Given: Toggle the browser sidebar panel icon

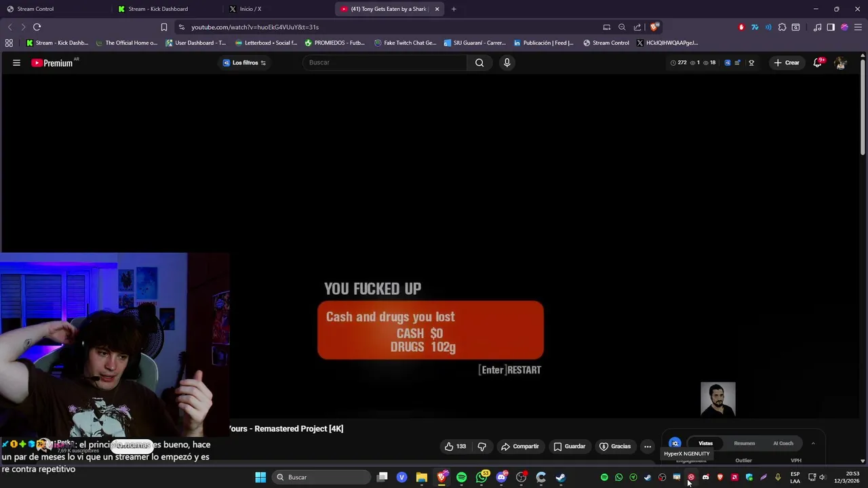Looking at the screenshot, I should [x=831, y=27].
